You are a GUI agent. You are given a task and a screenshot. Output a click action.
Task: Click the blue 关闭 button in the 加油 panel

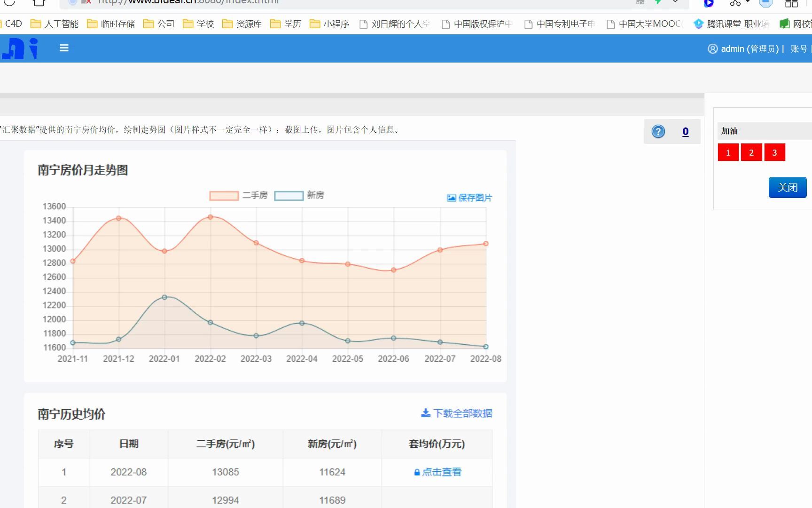pyautogui.click(x=787, y=187)
